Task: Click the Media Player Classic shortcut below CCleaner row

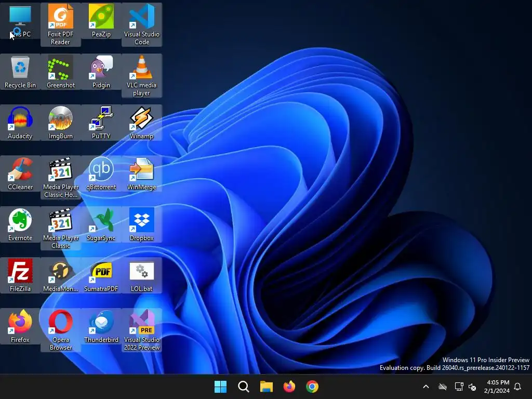Action: pos(60,228)
